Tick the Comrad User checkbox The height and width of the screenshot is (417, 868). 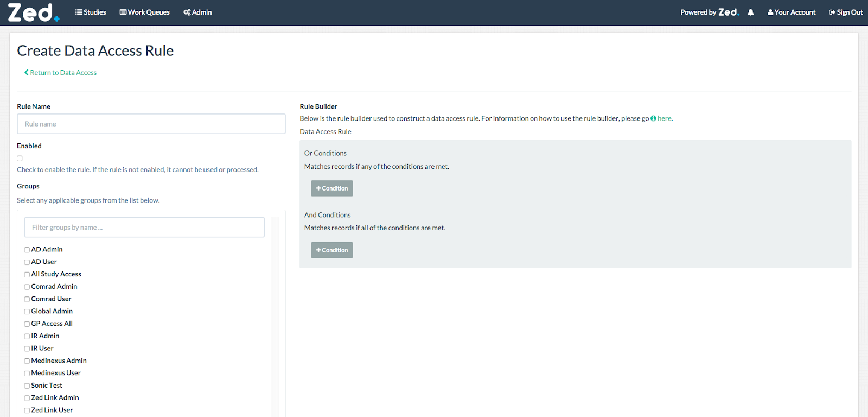click(27, 299)
